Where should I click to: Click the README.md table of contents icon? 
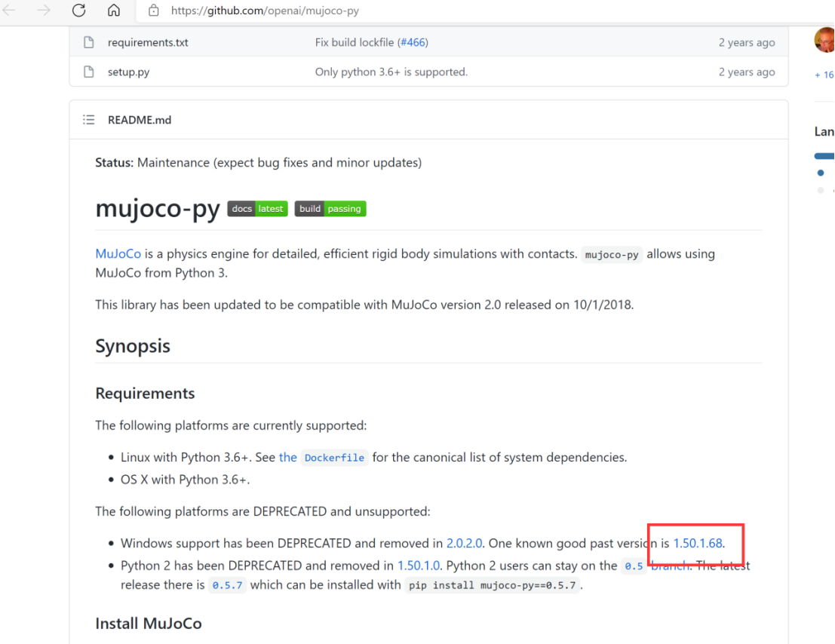point(88,119)
